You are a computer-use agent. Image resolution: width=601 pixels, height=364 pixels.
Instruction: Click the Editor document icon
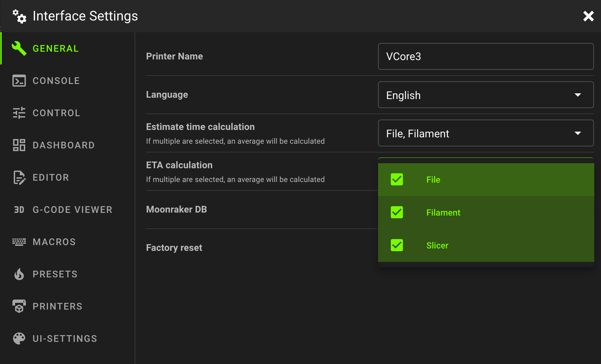pos(19,177)
